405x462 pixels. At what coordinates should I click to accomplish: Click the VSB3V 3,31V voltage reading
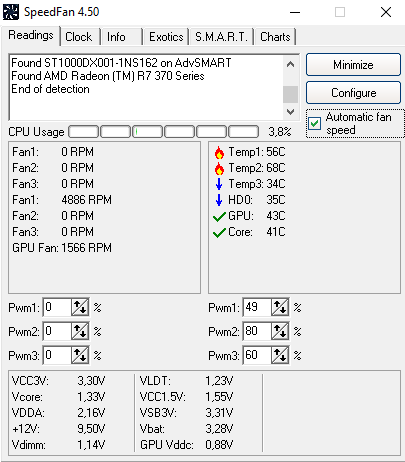(x=186, y=413)
